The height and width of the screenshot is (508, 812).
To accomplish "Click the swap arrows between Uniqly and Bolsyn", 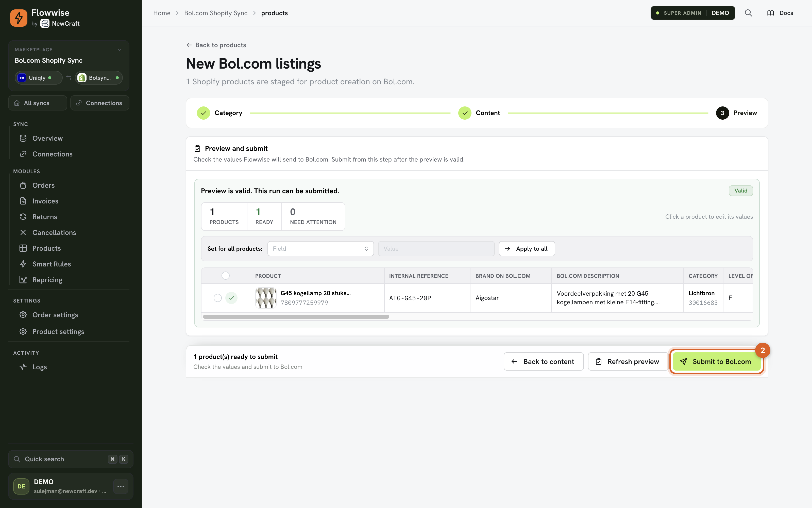I will pos(69,78).
